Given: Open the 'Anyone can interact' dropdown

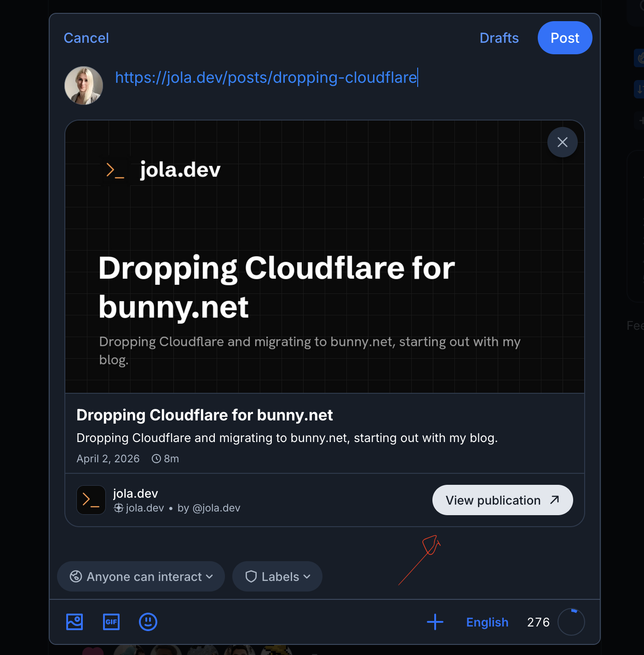Looking at the screenshot, I should pyautogui.click(x=141, y=576).
